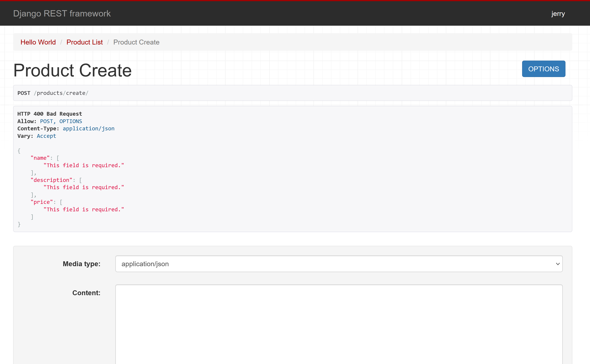Viewport: 590px width, 364px height.
Task: Go to the Product List breadcrumb
Action: click(85, 42)
